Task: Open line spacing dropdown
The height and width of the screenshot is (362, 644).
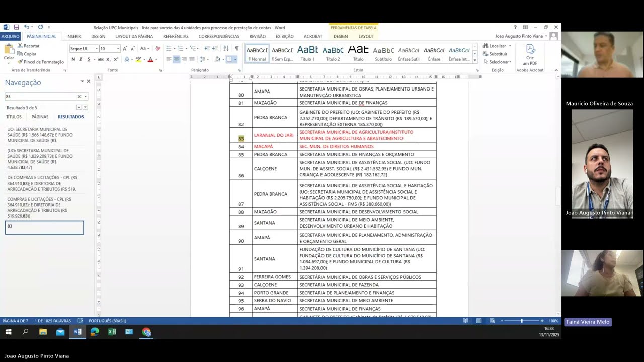Action: point(204,59)
